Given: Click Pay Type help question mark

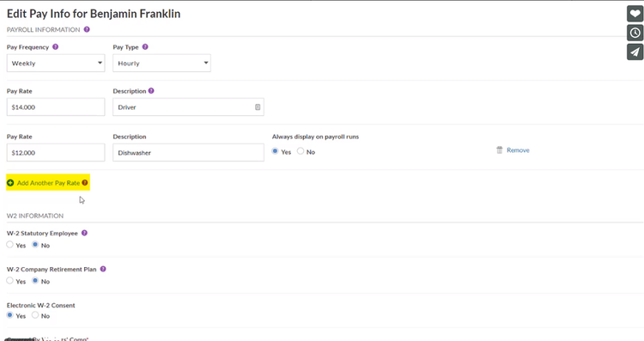Looking at the screenshot, I should tap(145, 47).
